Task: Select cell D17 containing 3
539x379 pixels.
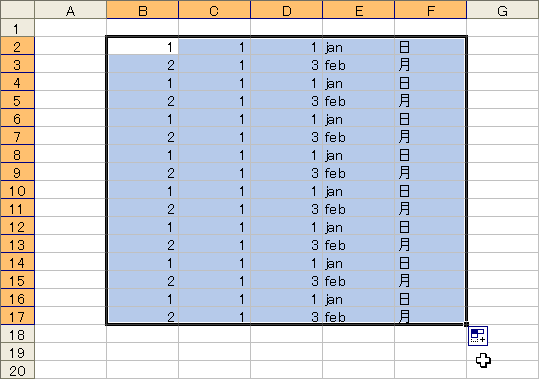Action: tap(287, 315)
